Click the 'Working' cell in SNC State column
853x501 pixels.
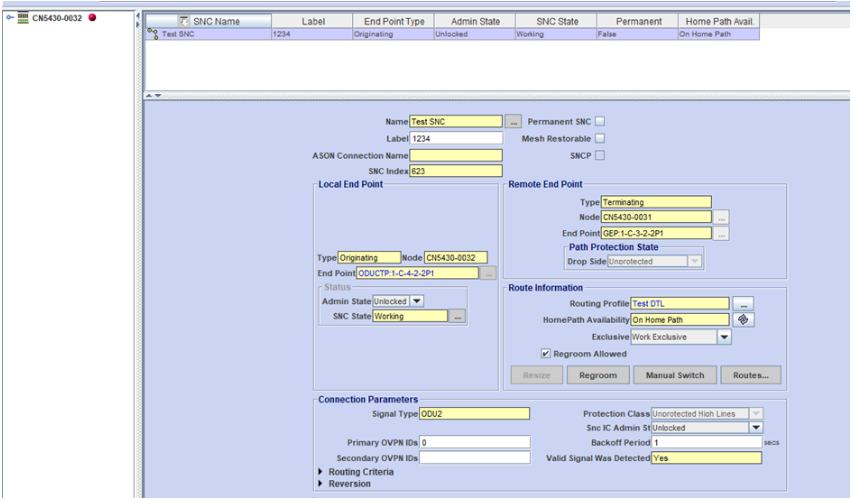click(x=556, y=34)
